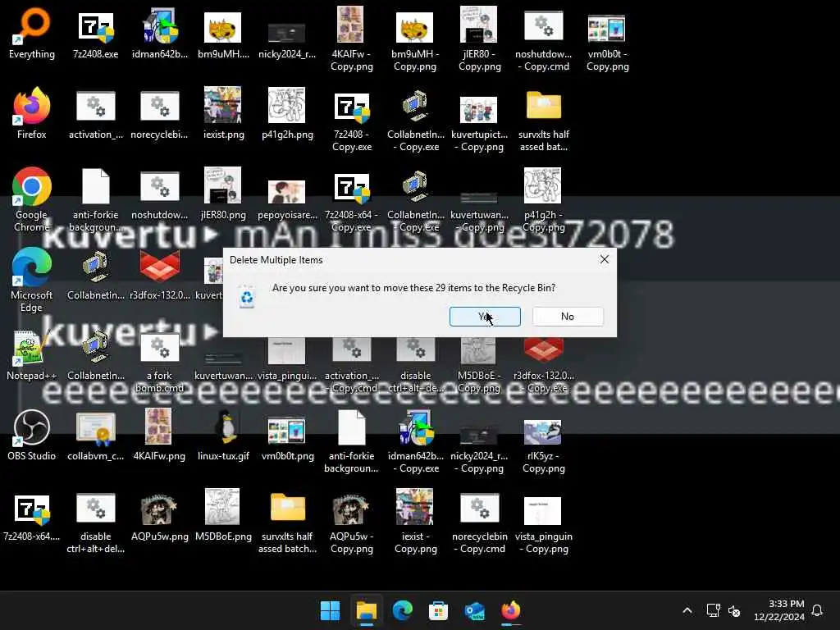
Task: Open the notifications bell
Action: coord(817,610)
